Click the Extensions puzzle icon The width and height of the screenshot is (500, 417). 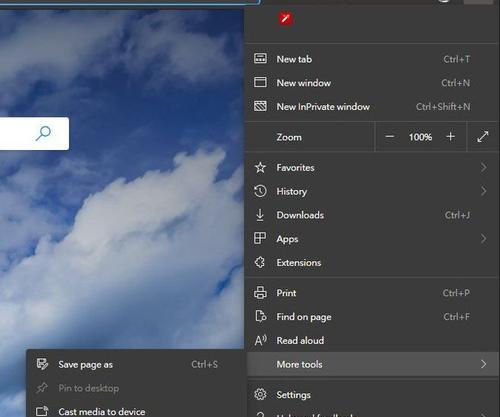[x=260, y=262]
